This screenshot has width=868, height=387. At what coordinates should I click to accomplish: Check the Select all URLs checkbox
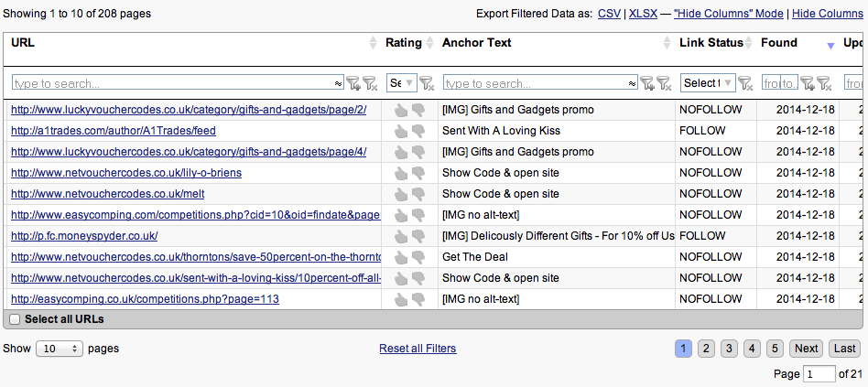[x=14, y=319]
